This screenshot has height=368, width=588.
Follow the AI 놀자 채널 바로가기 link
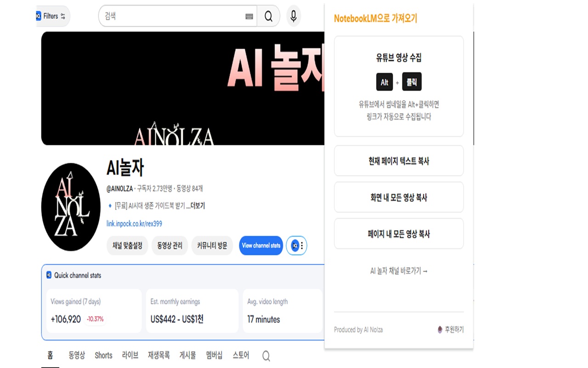[398, 271]
